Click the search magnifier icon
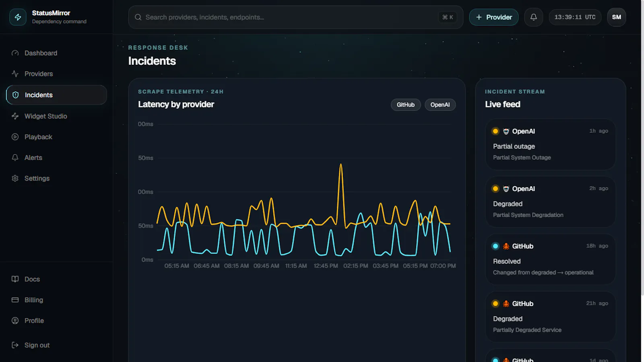Viewport: 644px width, 362px height. [x=138, y=17]
